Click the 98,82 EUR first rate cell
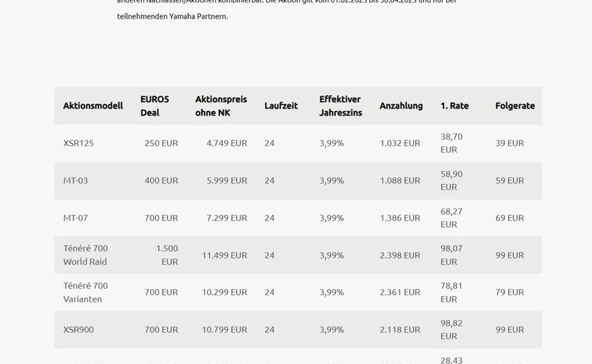Screen dimensions: 592x364 tap(451, 329)
